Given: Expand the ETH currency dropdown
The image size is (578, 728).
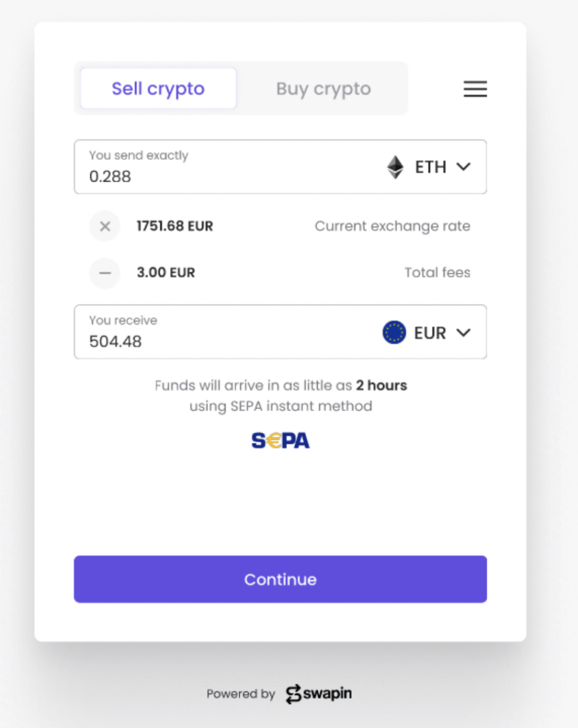Looking at the screenshot, I should tap(429, 167).
